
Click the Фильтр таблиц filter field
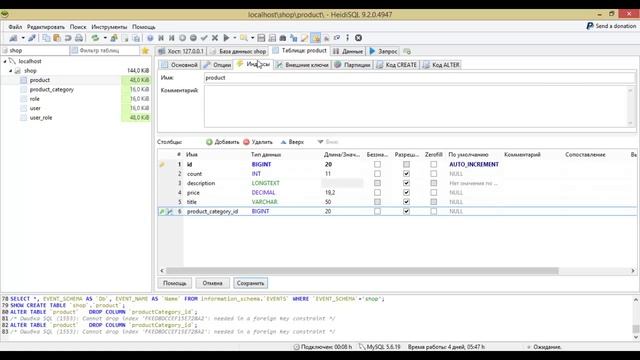104,51
